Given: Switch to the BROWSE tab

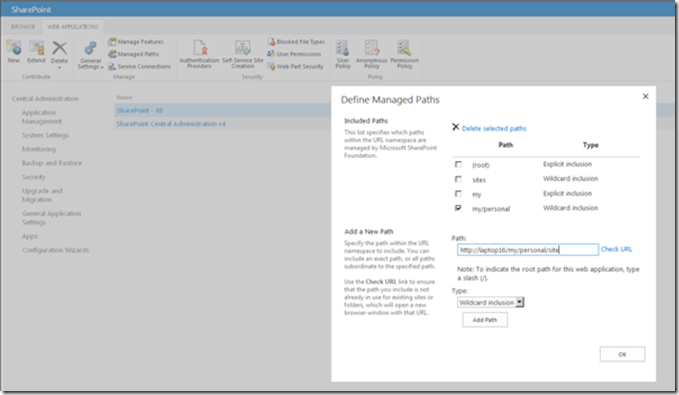Looking at the screenshot, I should pyautogui.click(x=23, y=27).
